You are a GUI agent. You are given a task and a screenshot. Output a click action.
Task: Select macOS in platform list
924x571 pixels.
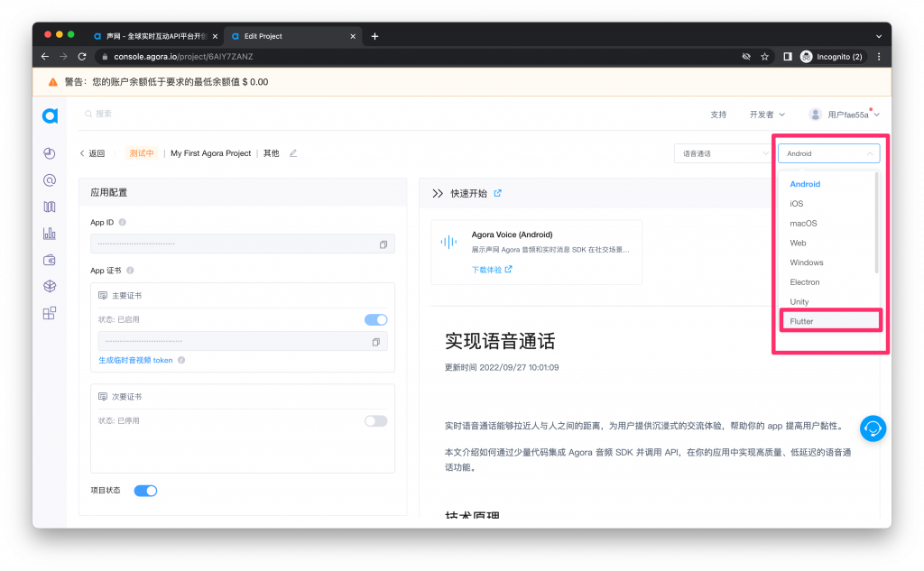tap(803, 224)
